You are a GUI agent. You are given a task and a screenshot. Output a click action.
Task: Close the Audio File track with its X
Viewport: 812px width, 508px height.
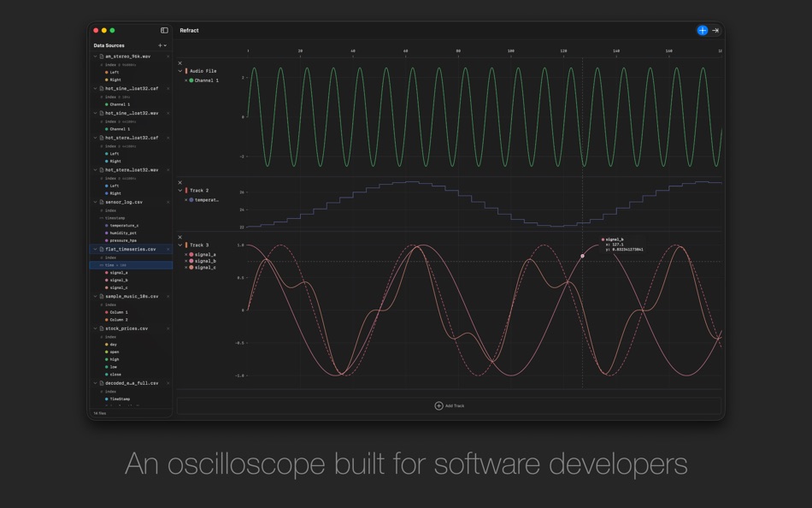pyautogui.click(x=180, y=63)
